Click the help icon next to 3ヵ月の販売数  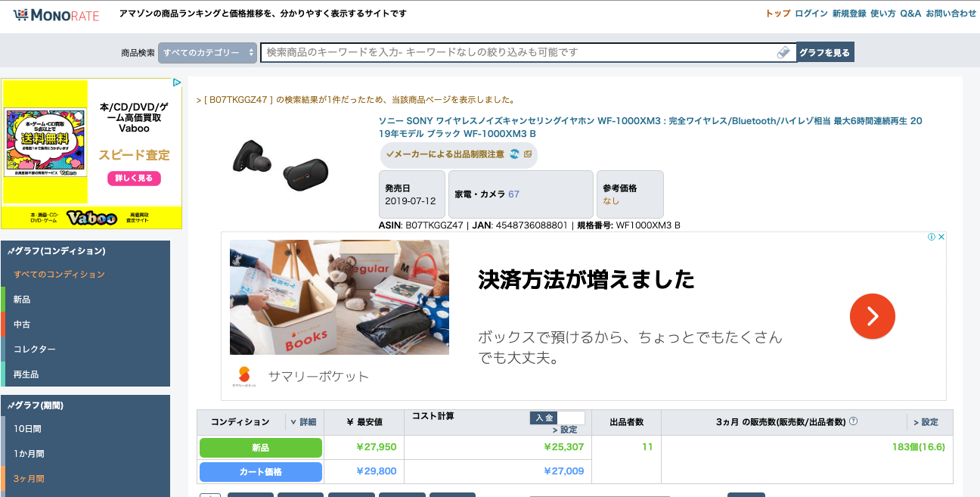[853, 421]
